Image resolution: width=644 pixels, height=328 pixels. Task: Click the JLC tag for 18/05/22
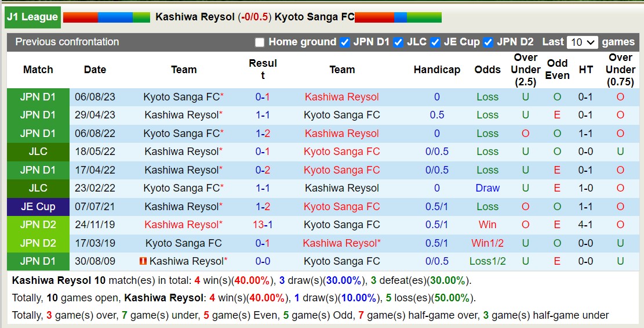38,152
